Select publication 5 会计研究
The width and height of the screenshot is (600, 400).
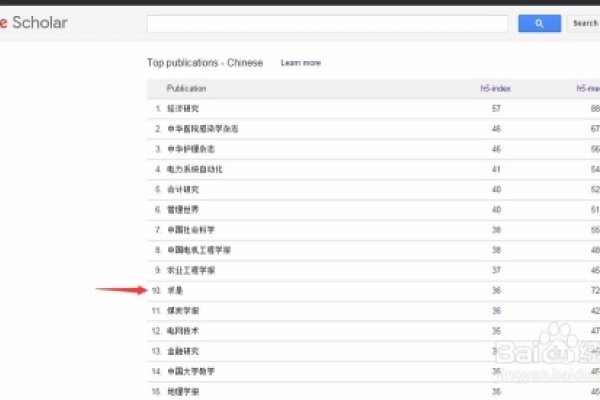coord(183,189)
